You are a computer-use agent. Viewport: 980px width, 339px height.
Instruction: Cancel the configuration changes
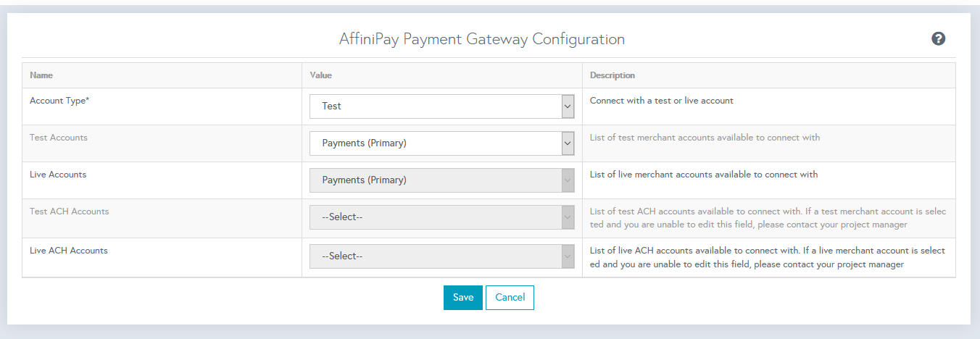click(510, 298)
